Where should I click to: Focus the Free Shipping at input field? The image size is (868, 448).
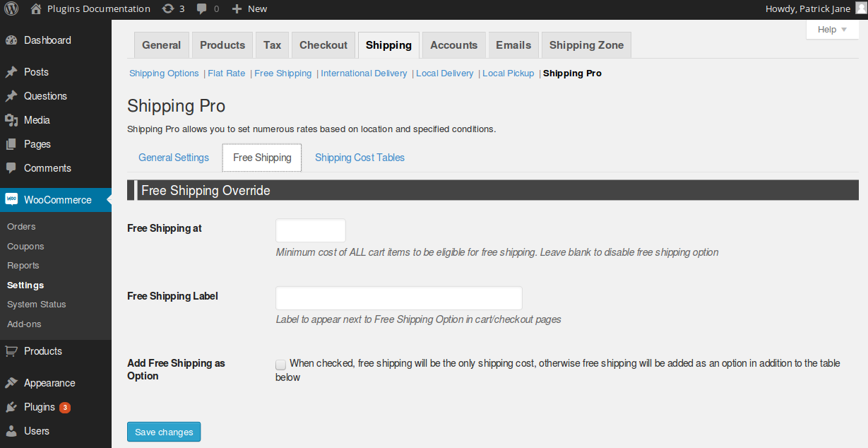pos(311,230)
